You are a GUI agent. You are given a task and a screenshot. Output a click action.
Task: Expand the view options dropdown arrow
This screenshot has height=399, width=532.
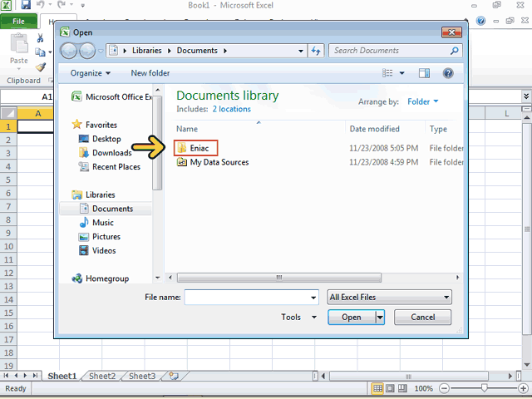click(x=401, y=73)
